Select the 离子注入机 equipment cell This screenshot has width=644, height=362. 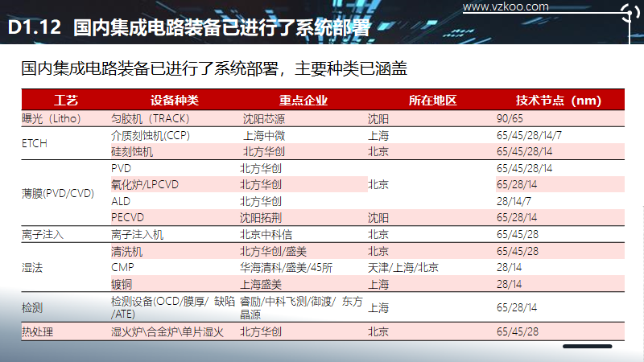(x=137, y=235)
